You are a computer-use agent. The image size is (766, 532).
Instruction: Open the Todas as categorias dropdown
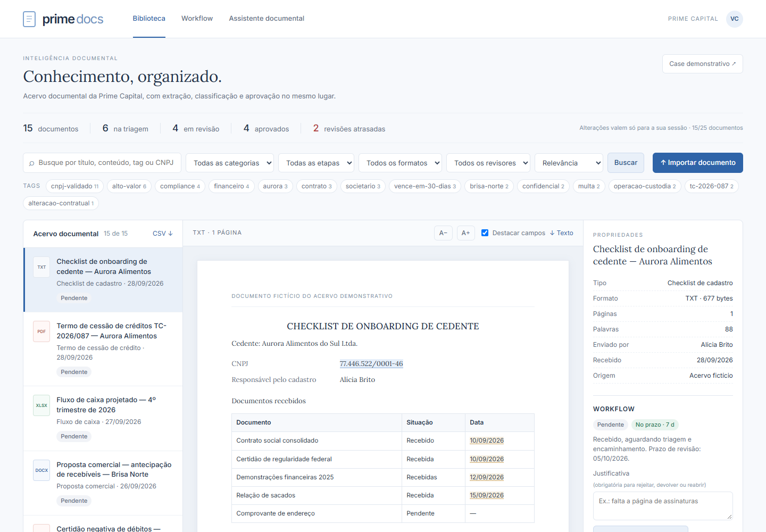point(230,163)
